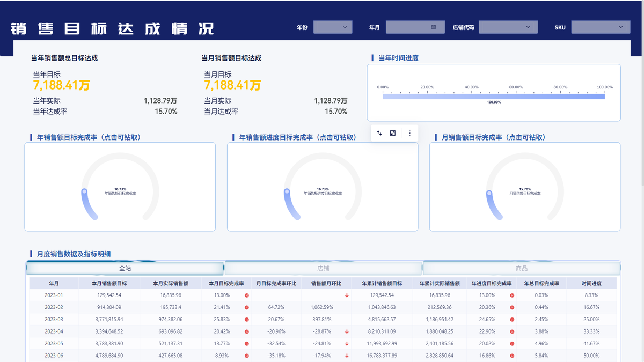The height and width of the screenshot is (362, 644).
Task: Open the three-dot more menu in chart toolbar
Action: (410, 133)
